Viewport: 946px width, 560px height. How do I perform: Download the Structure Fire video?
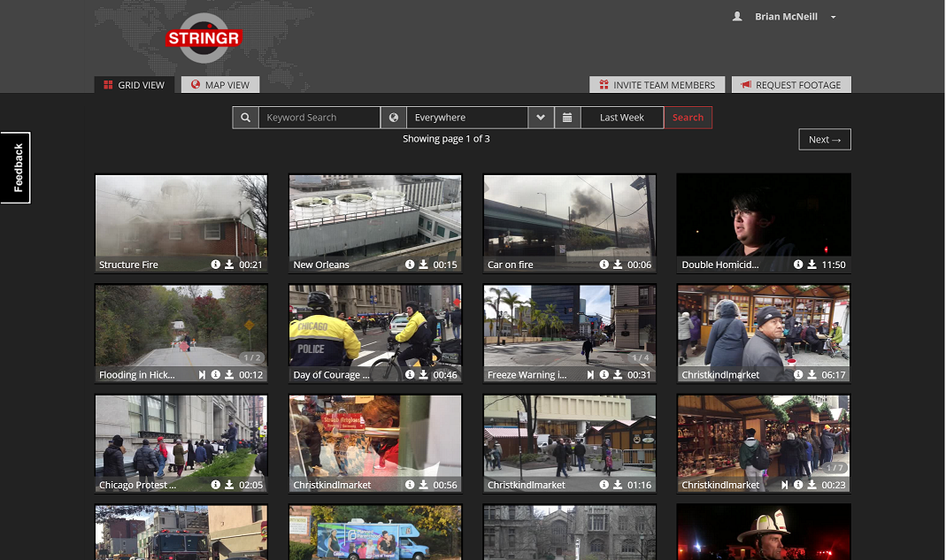[229, 265]
